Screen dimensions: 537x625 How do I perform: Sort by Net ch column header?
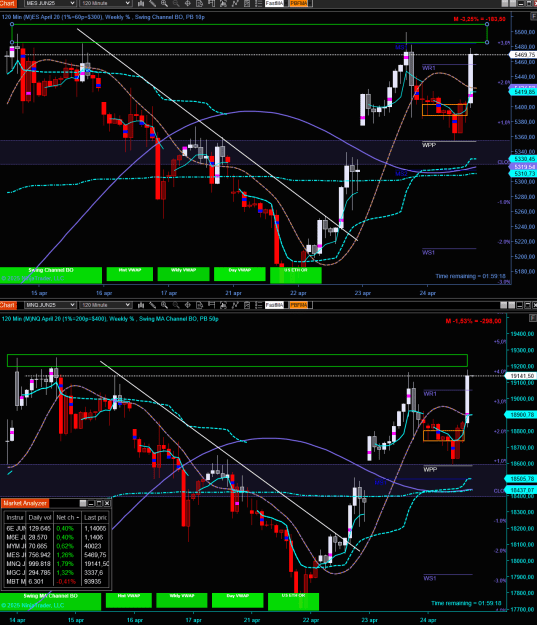67,517
